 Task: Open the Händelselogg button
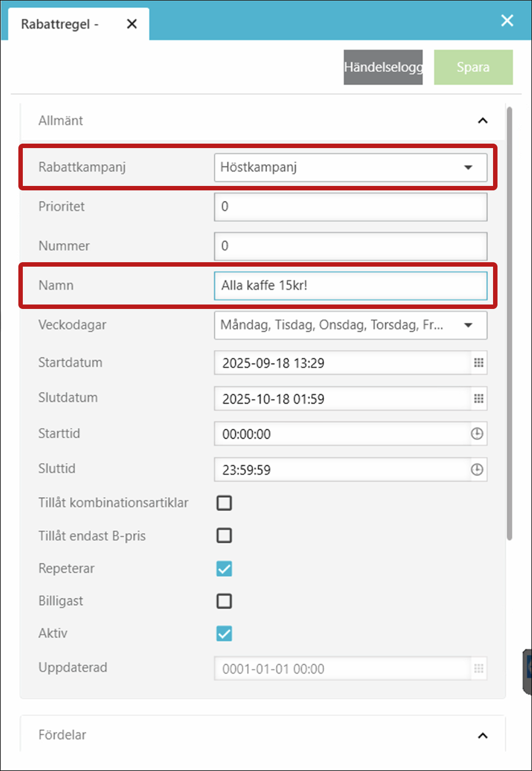[383, 67]
